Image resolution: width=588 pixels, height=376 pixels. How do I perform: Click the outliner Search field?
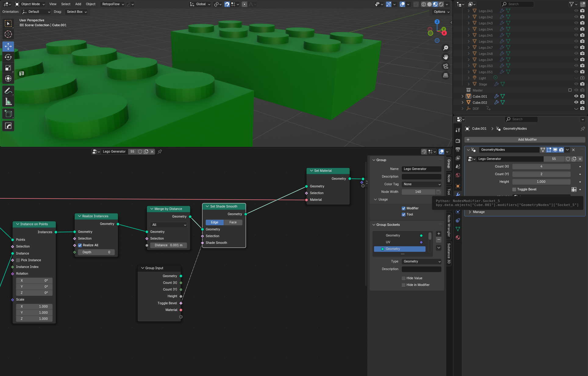[x=517, y=4]
